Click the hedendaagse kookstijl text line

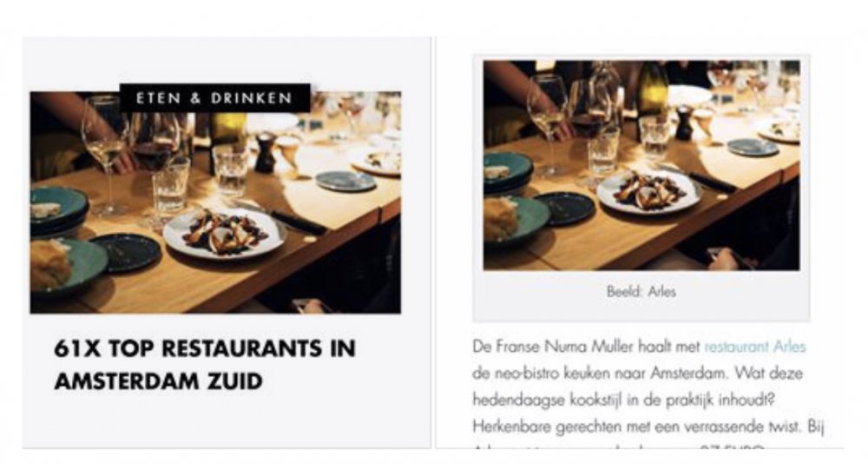coord(623,400)
